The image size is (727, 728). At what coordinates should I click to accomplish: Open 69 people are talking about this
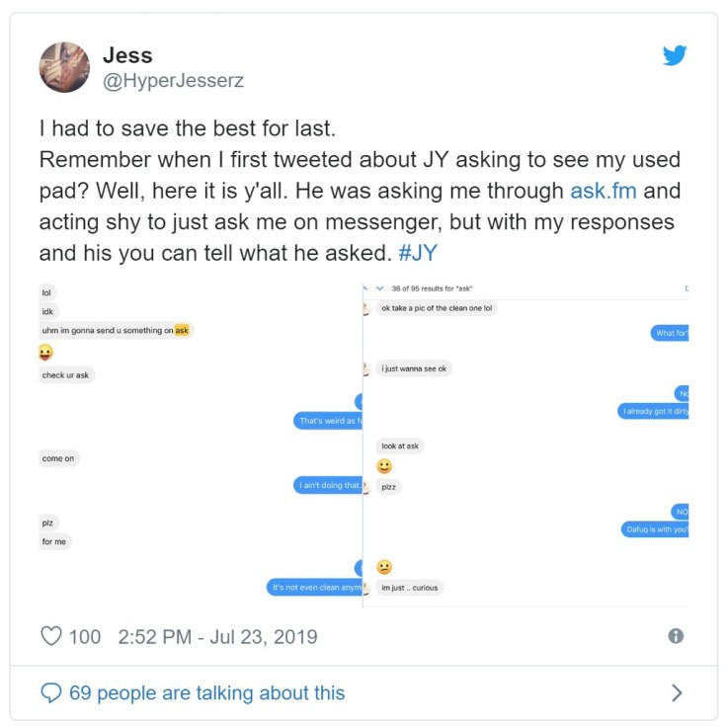(206, 692)
